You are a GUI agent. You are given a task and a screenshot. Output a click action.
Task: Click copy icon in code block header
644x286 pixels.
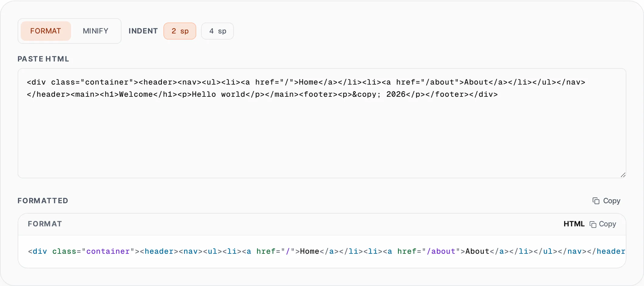(593, 224)
